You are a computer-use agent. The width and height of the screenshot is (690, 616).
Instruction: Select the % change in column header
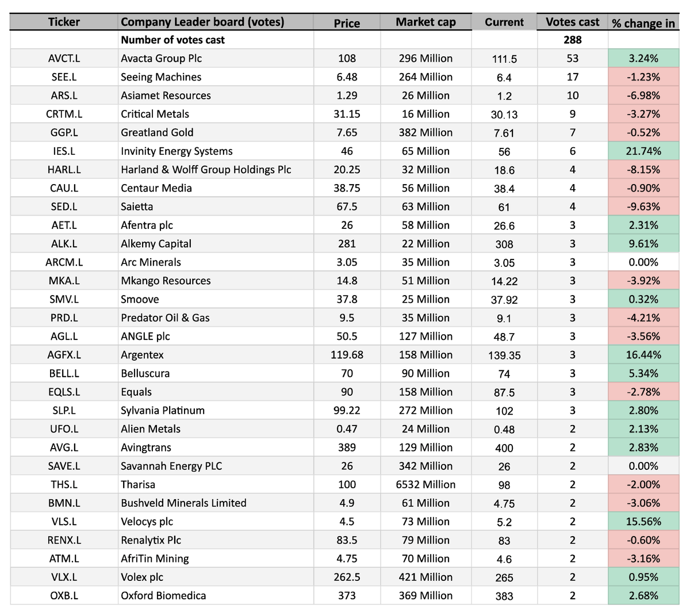click(x=643, y=24)
